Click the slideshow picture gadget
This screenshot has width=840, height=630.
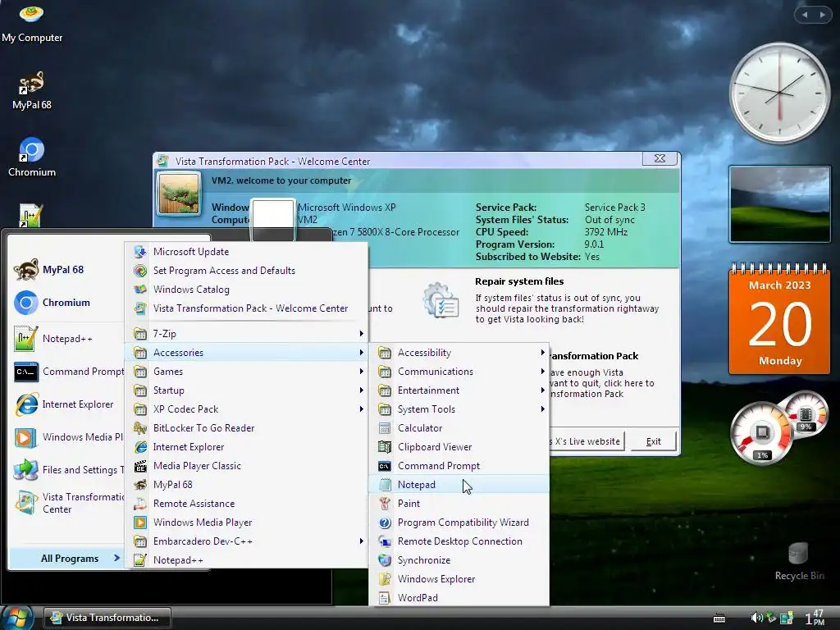tap(779, 204)
